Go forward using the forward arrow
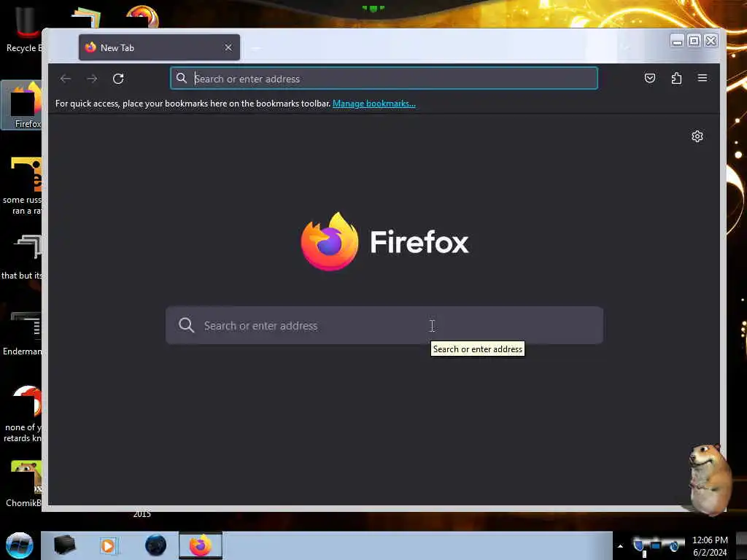The image size is (747, 560). tap(92, 79)
